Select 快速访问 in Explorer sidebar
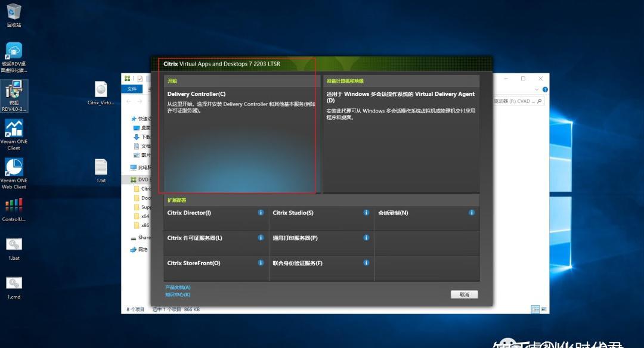This screenshot has width=644, height=348. click(x=141, y=119)
